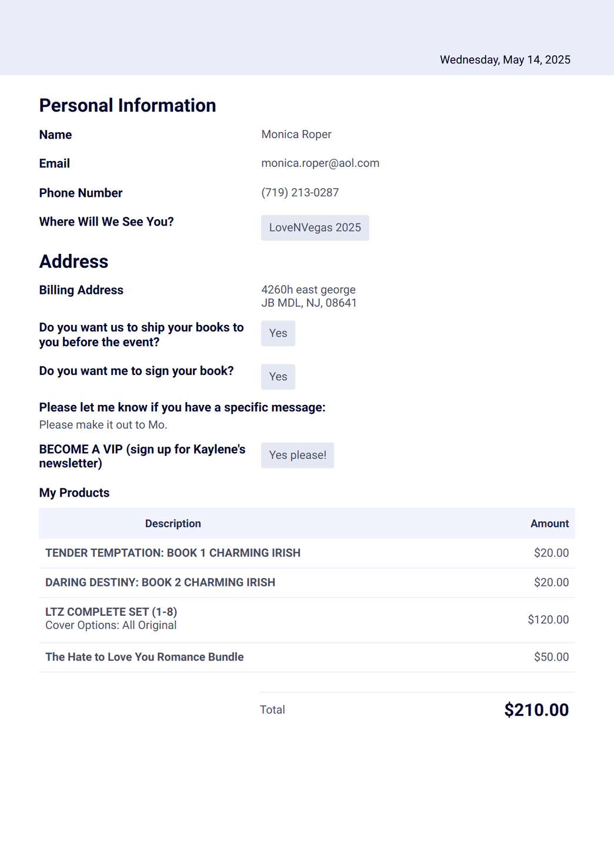Click the Personal Information heading

tap(128, 106)
